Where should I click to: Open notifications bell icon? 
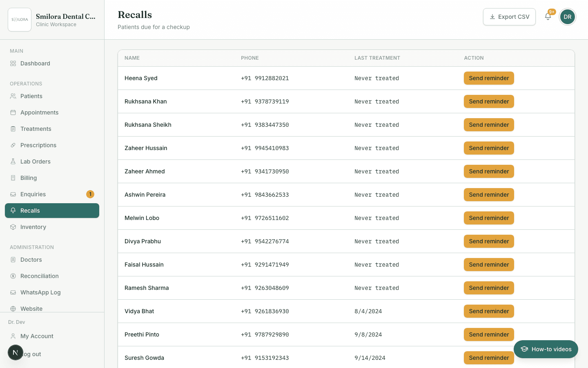coord(548,16)
